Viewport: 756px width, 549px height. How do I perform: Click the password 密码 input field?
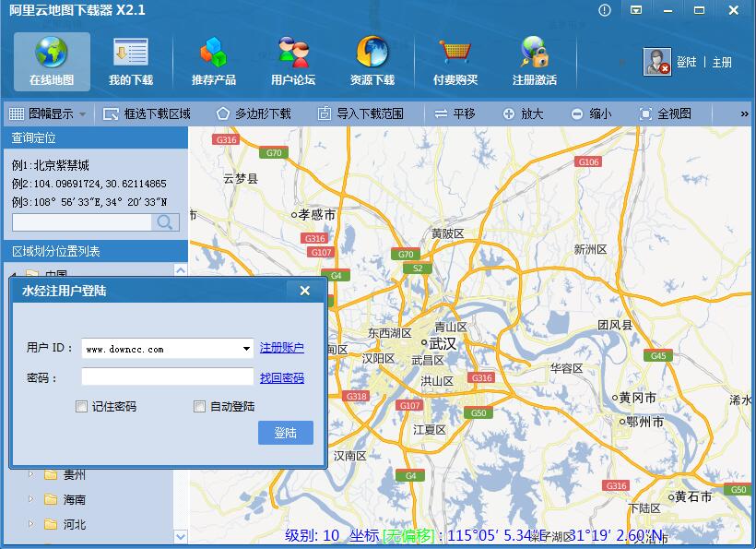point(166,377)
